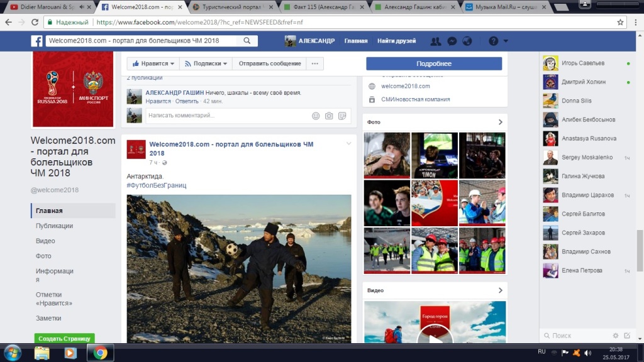Click Ответить under the comment
Viewport: 644px width, 362px height.
pyautogui.click(x=187, y=101)
